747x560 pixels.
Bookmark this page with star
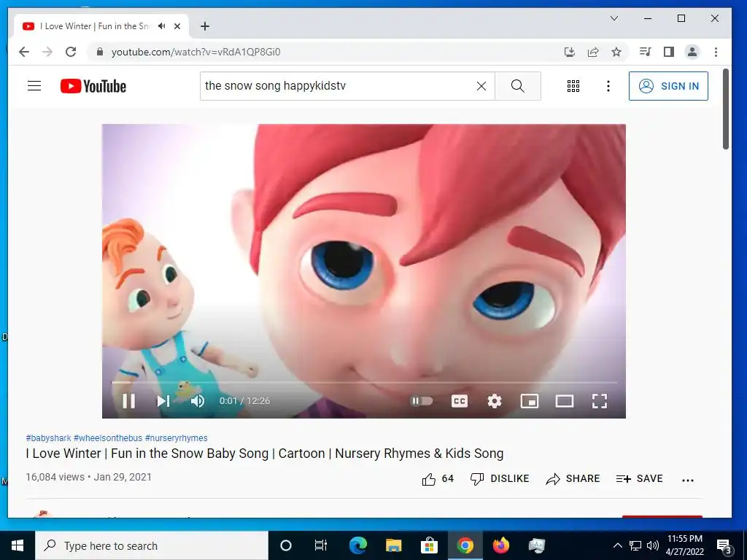click(616, 52)
